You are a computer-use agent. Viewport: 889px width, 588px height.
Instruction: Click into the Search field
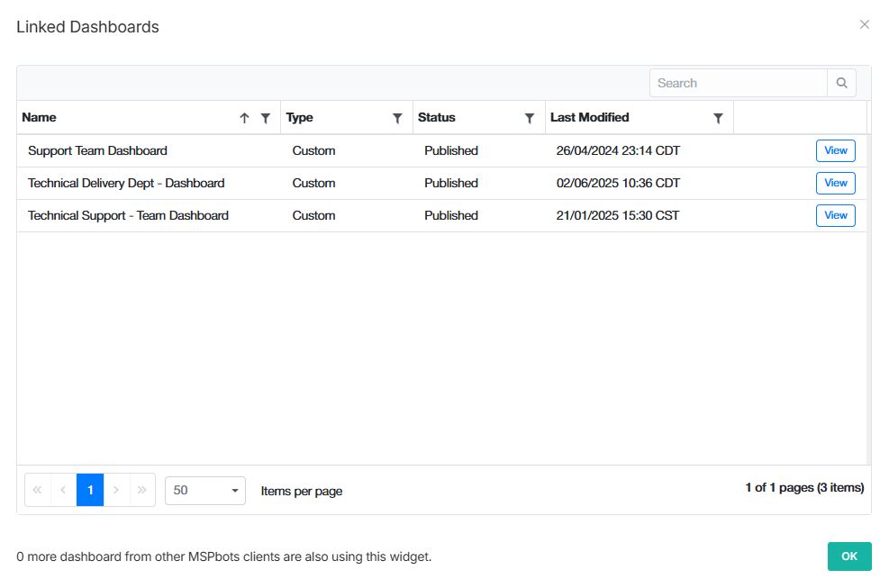[x=738, y=83]
